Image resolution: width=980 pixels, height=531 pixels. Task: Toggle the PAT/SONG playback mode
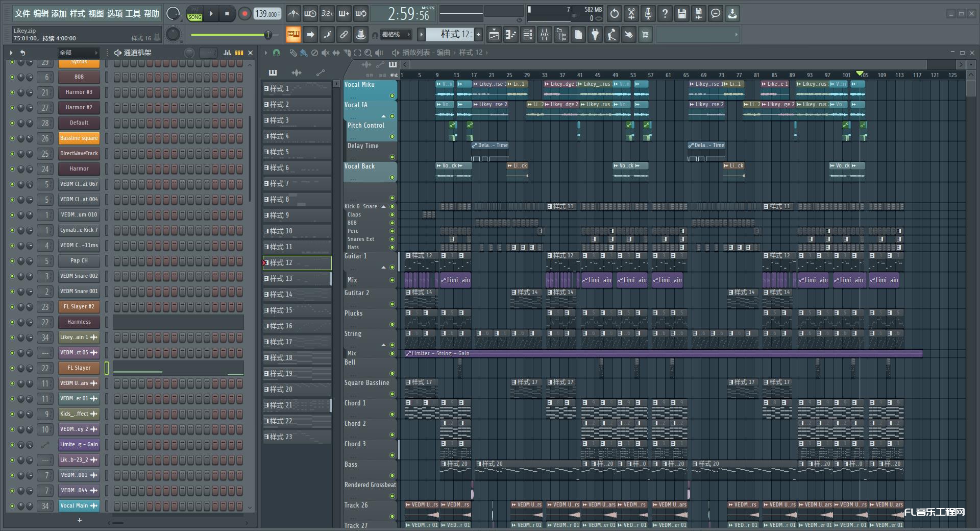[194, 14]
